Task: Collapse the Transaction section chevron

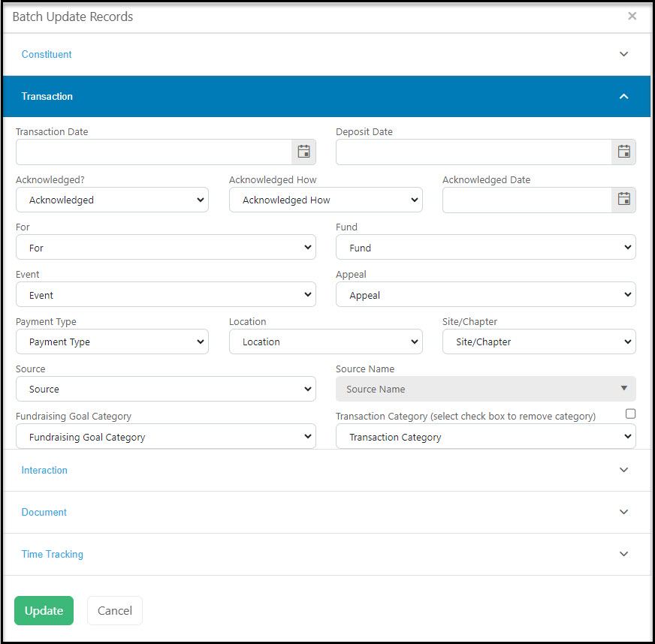Action: (x=623, y=96)
